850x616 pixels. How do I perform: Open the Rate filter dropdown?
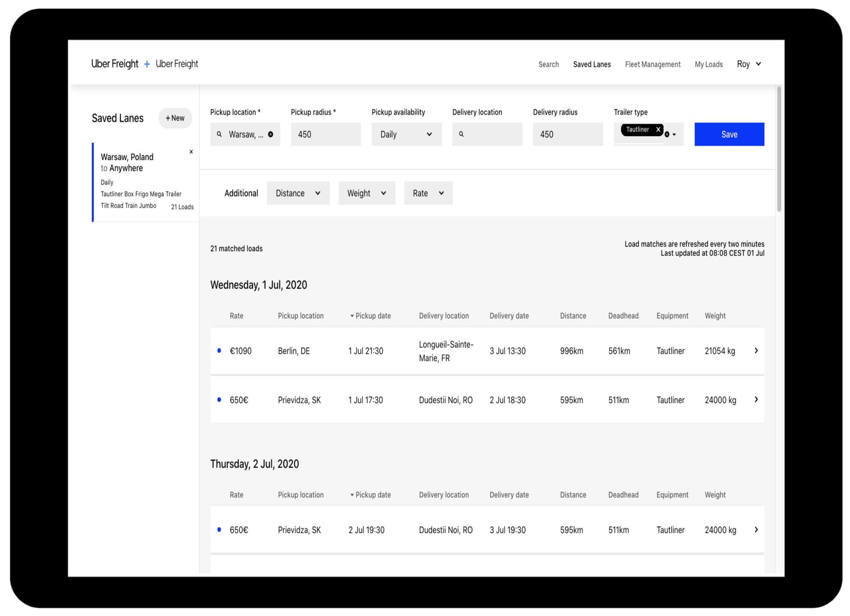(x=428, y=193)
